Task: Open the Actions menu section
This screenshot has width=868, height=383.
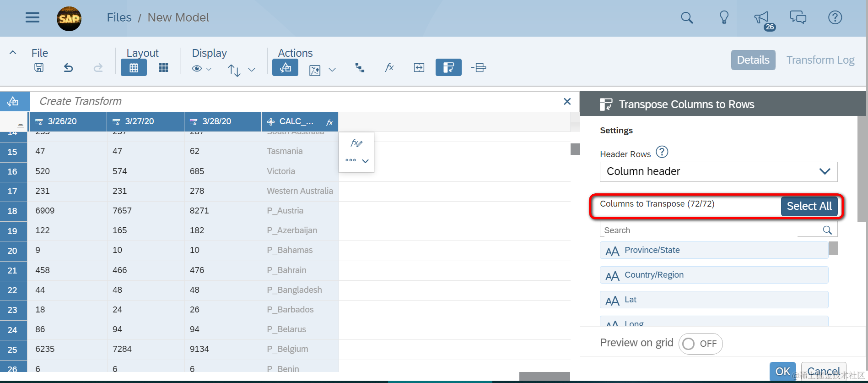Action: pos(295,53)
